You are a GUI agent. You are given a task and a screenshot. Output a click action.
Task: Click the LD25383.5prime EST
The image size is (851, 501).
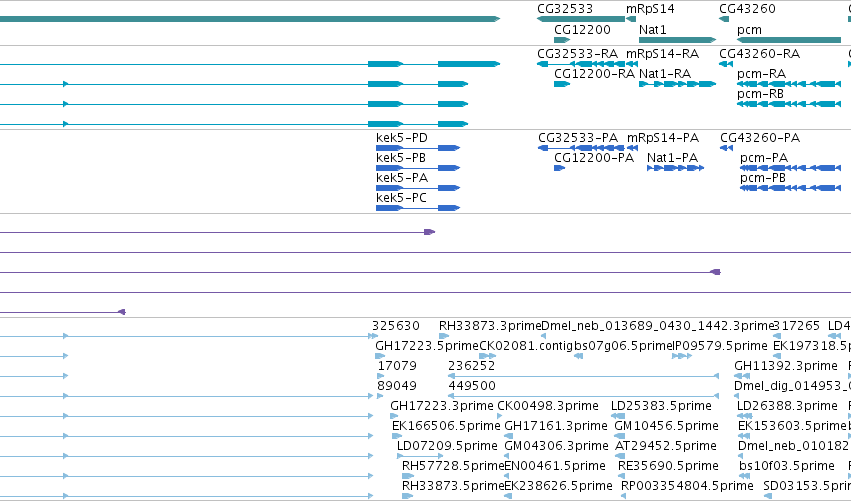tap(618, 416)
